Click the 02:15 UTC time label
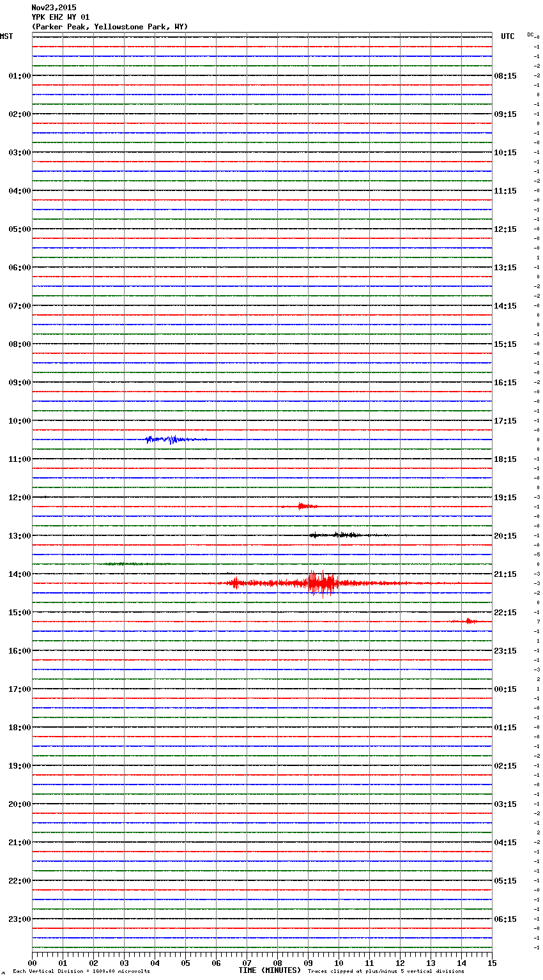This screenshot has width=543, height=980. point(505,766)
